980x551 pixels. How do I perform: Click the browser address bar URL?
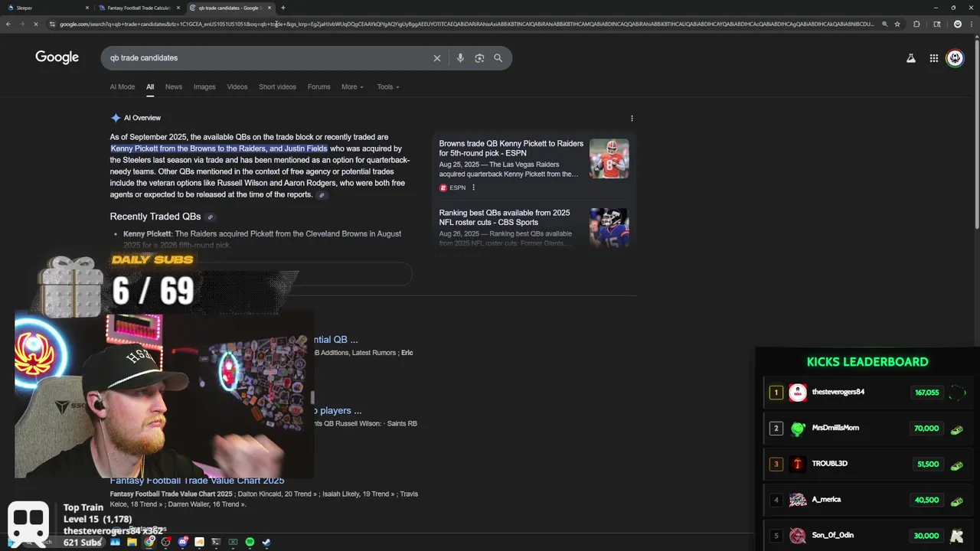[x=467, y=24]
